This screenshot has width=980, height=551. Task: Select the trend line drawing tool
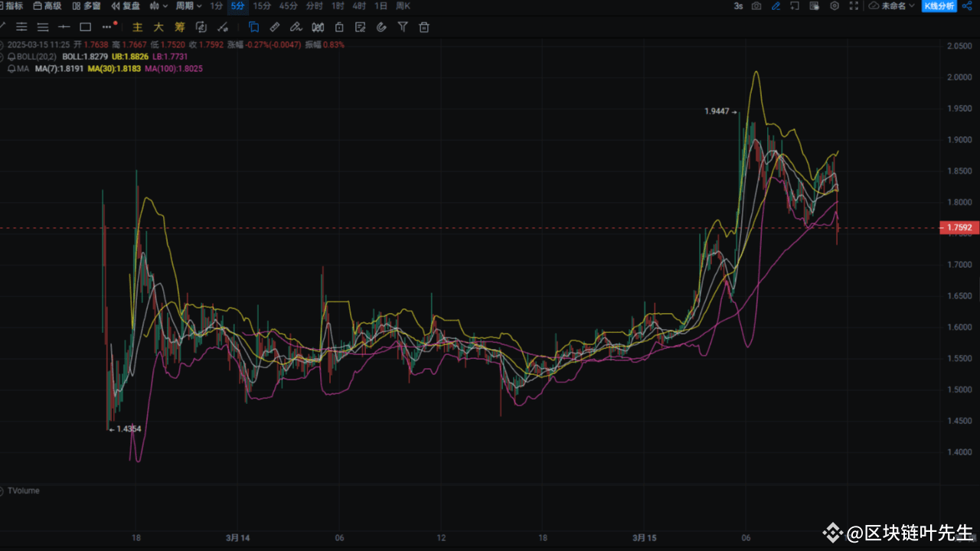(3, 27)
